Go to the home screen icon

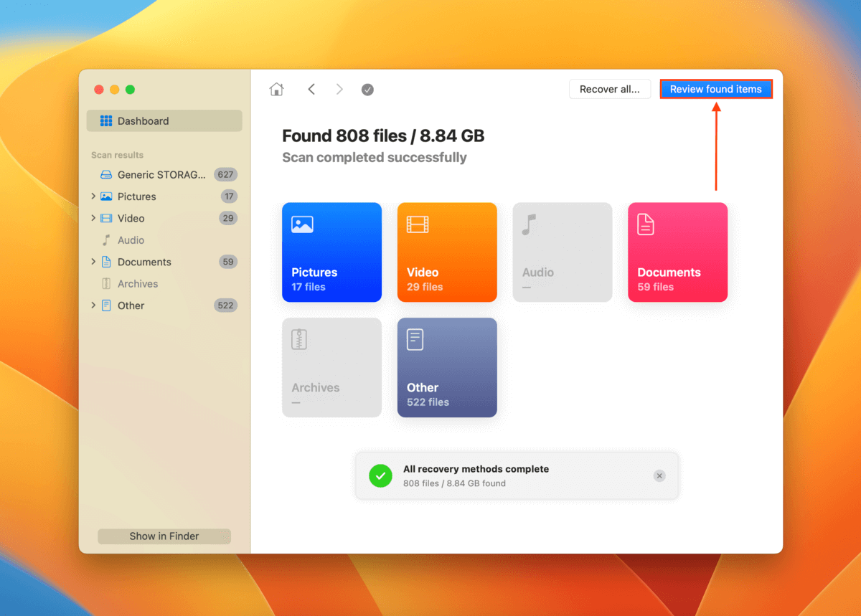(276, 90)
